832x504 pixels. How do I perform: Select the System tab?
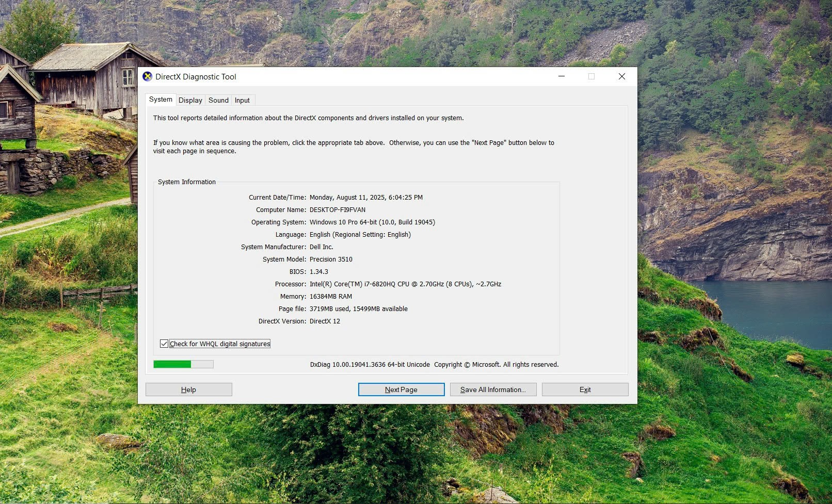click(161, 100)
